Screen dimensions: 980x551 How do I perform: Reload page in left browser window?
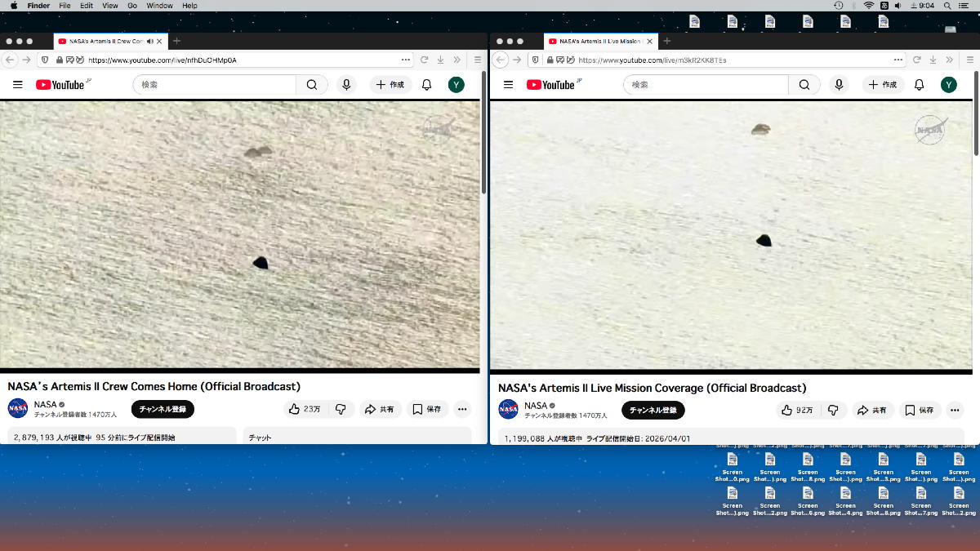pyautogui.click(x=425, y=60)
